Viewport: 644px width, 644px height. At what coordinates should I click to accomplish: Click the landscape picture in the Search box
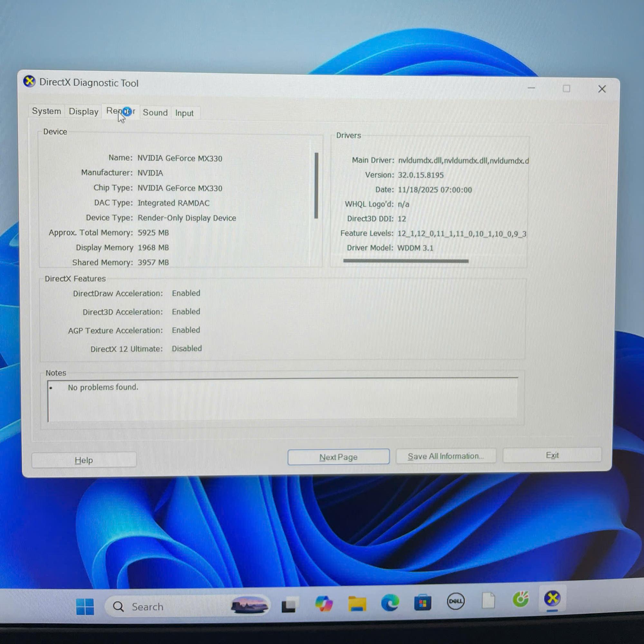249,605
